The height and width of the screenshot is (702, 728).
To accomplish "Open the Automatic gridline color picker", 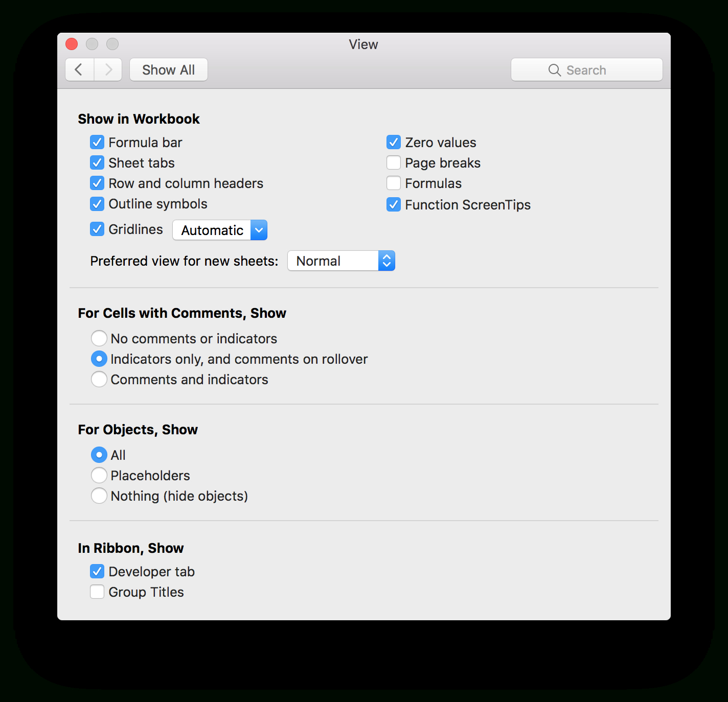I will [259, 230].
